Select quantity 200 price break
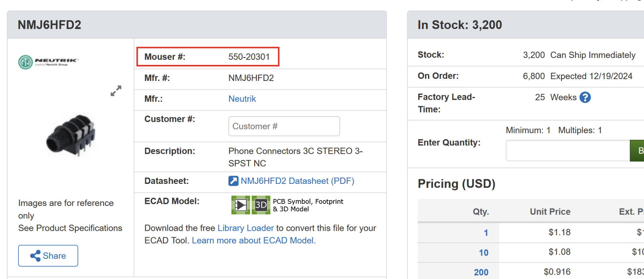The width and height of the screenshot is (644, 279). [481, 272]
